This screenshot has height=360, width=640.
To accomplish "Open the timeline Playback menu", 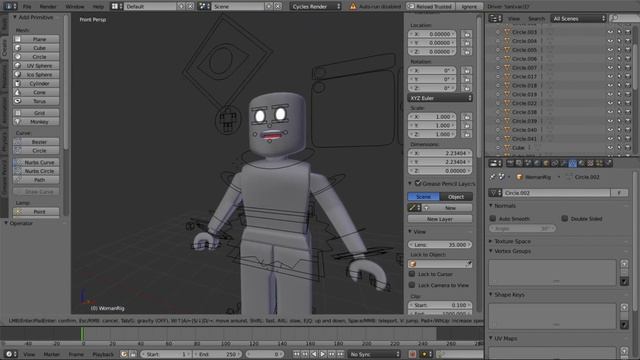I will coord(103,354).
